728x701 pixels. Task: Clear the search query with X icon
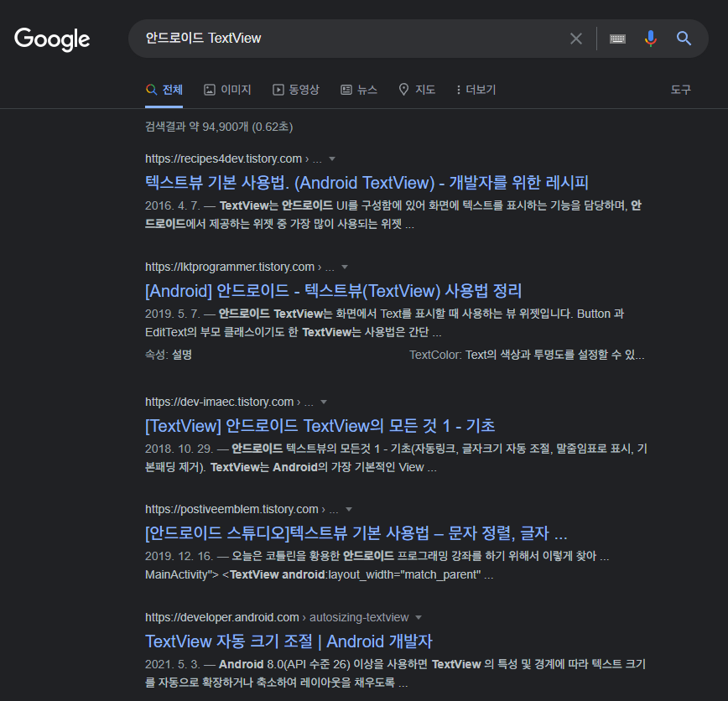point(575,39)
